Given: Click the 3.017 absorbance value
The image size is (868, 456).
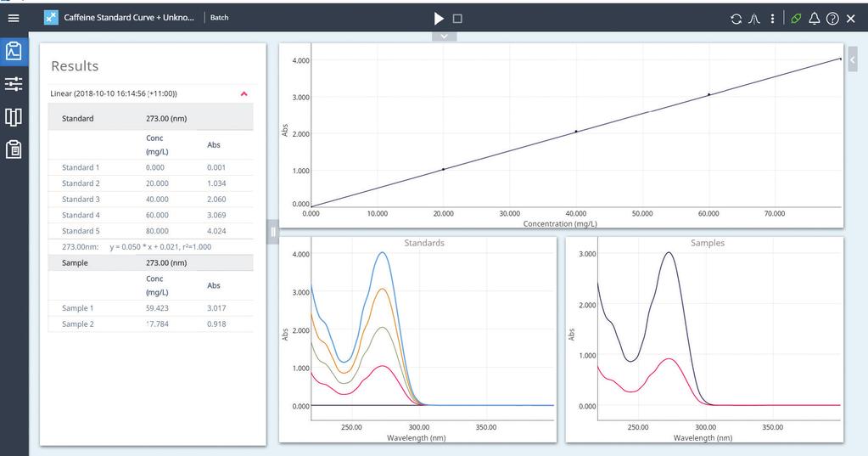Looking at the screenshot, I should 216,308.
